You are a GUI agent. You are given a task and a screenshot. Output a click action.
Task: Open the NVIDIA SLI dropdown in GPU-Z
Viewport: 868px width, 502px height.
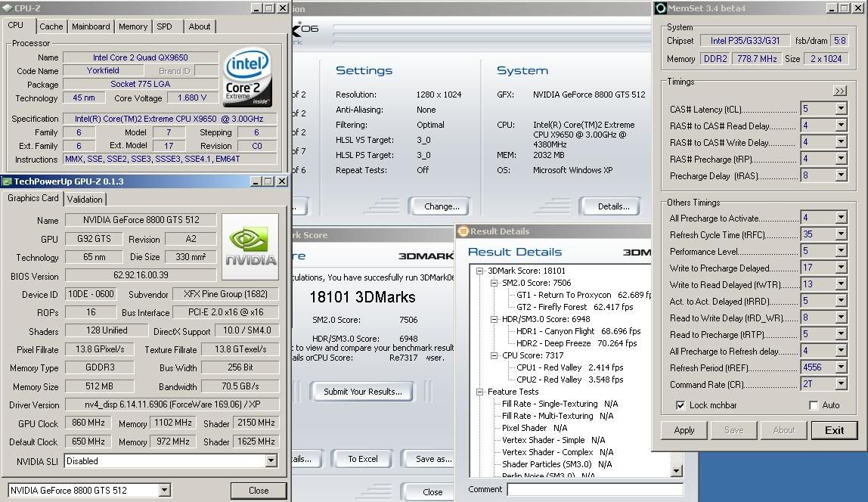point(271,460)
